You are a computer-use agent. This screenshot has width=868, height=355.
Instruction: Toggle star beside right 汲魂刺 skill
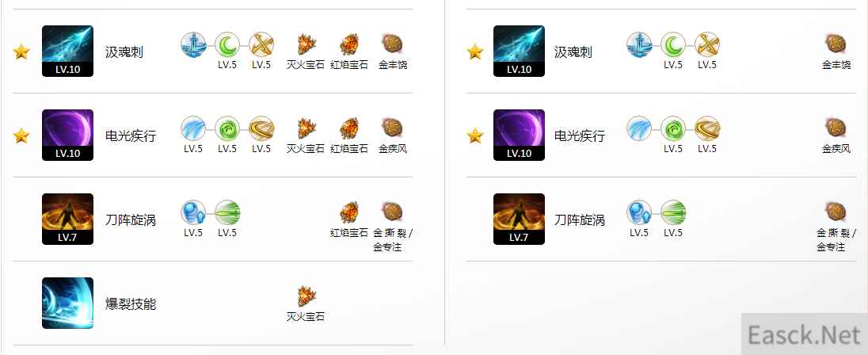tap(475, 52)
